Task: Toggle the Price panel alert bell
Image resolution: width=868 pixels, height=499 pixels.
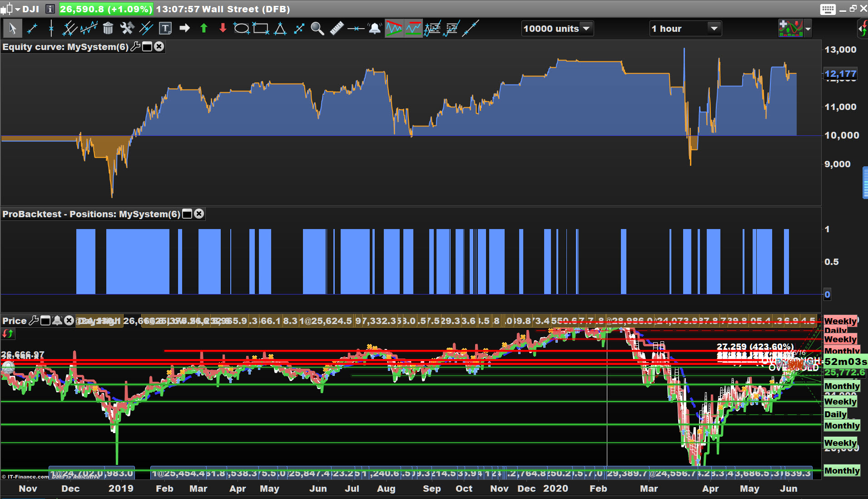Action: (57, 321)
